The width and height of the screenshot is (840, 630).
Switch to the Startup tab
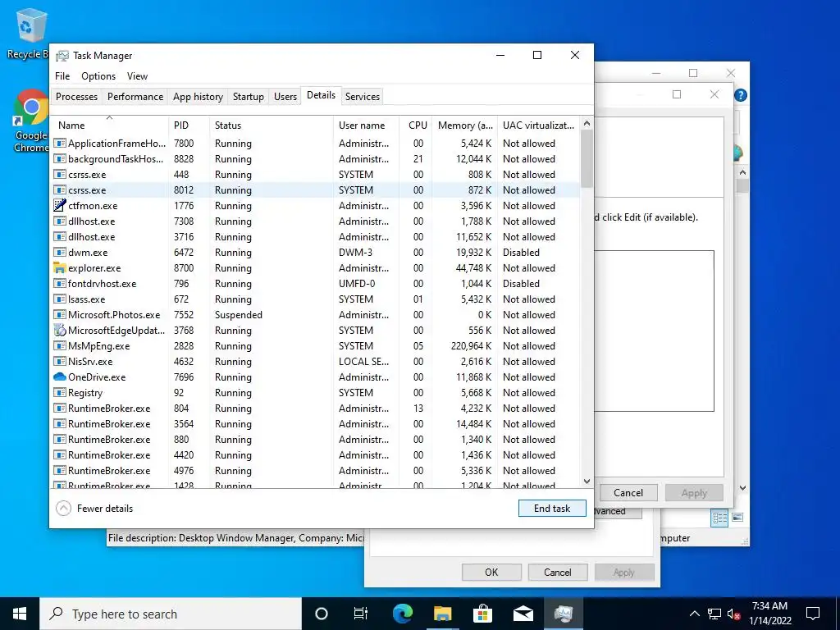click(x=248, y=97)
